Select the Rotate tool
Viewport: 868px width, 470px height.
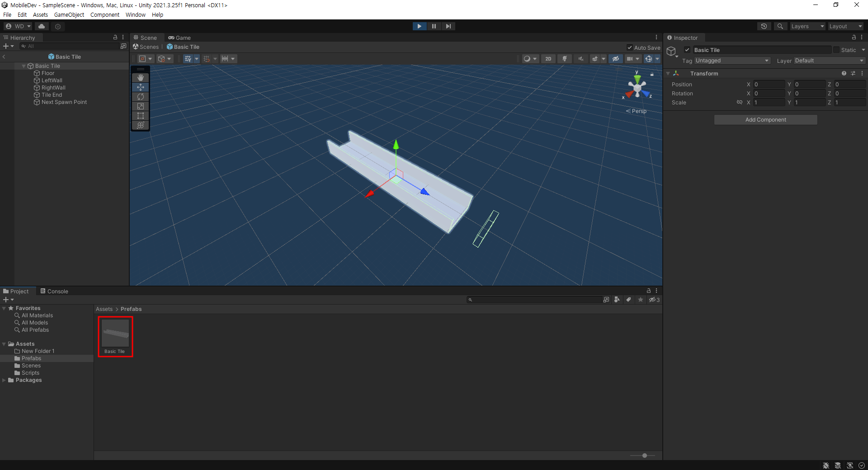(141, 97)
